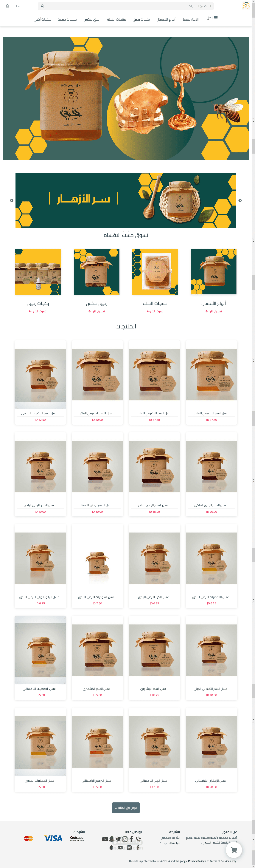This screenshot has width=255, height=868.
Task: Open the floating shopping cart button
Action: [234, 850]
